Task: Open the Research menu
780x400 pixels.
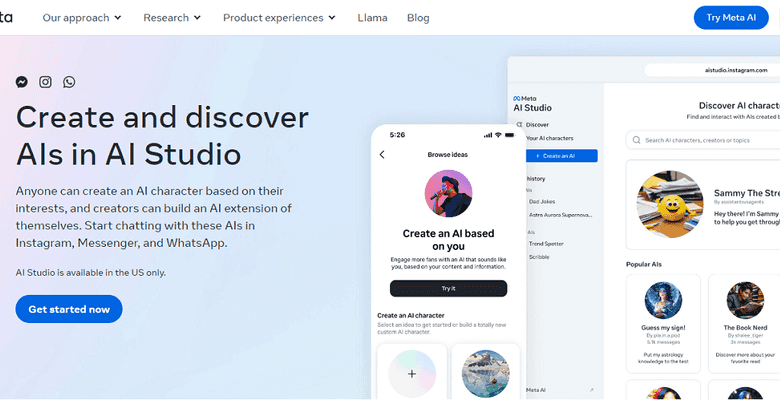Action: [x=172, y=18]
